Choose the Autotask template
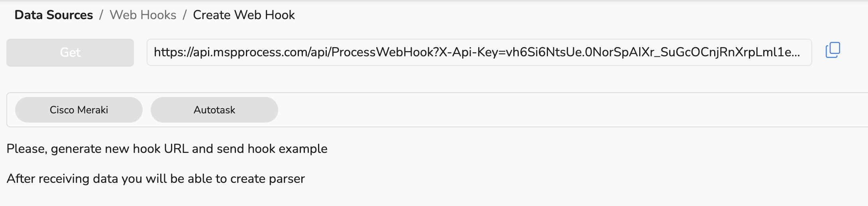The image size is (868, 206). (214, 110)
